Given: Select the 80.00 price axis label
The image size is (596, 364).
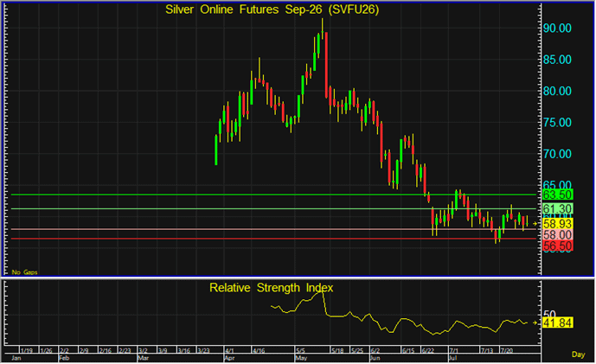Looking at the screenshot, I should coord(557,91).
